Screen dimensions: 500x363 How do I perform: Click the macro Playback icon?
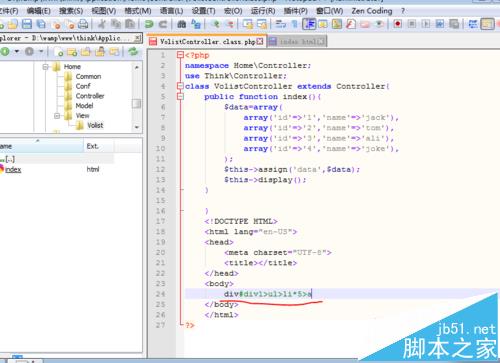coord(426,24)
